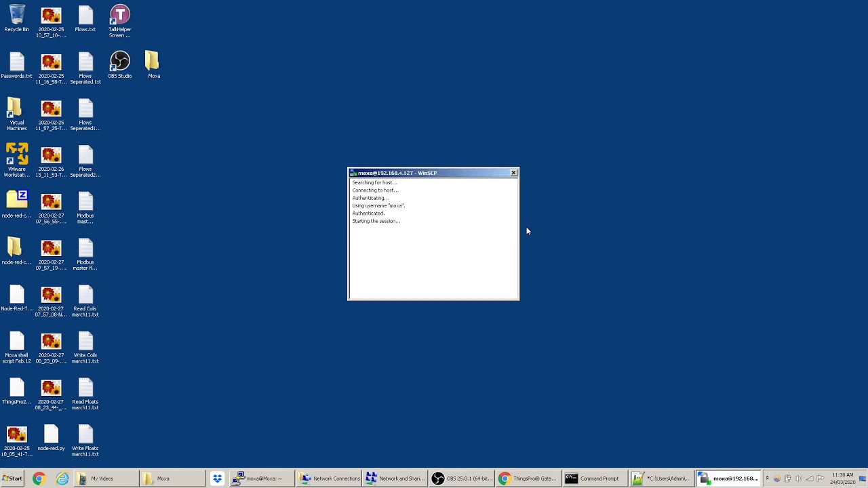This screenshot has height=488, width=868.
Task: Click the 'Searching for host...' log line
Action: 374,182
